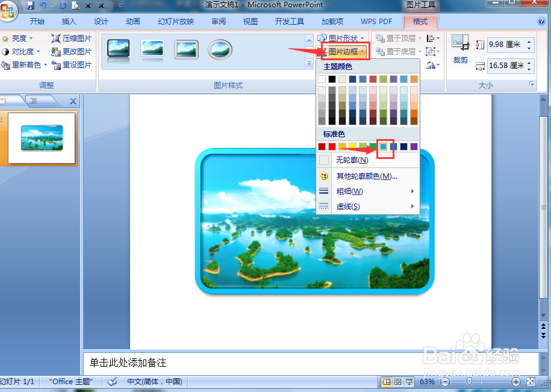Pick the black theme color swatch
The image size is (551, 392).
pyautogui.click(x=332, y=79)
